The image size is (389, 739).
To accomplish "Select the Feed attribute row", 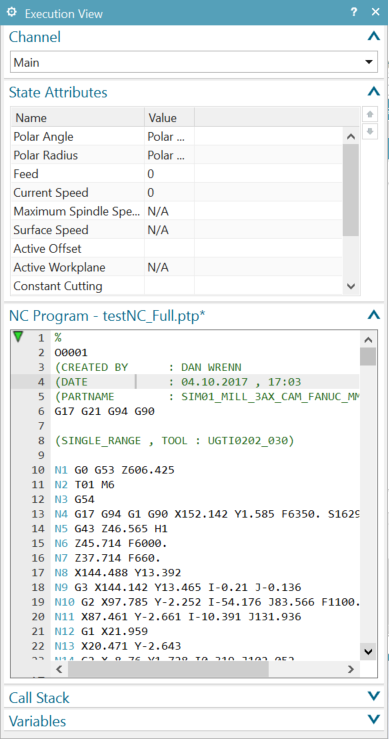I will (176, 174).
